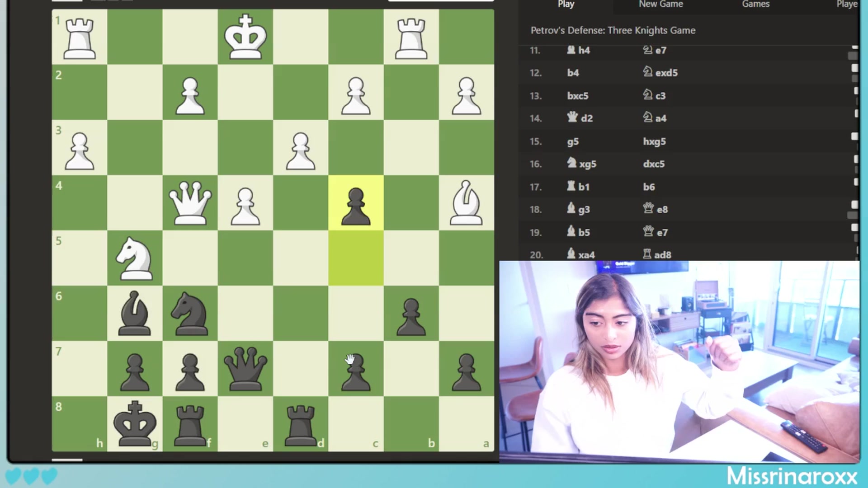Image resolution: width=868 pixels, height=488 pixels.
Task: Click the white rook on b1
Action: tap(411, 37)
